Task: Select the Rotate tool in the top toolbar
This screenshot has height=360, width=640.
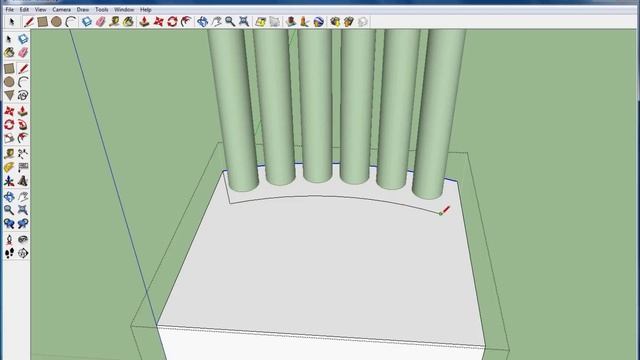Action: pyautogui.click(x=172, y=22)
